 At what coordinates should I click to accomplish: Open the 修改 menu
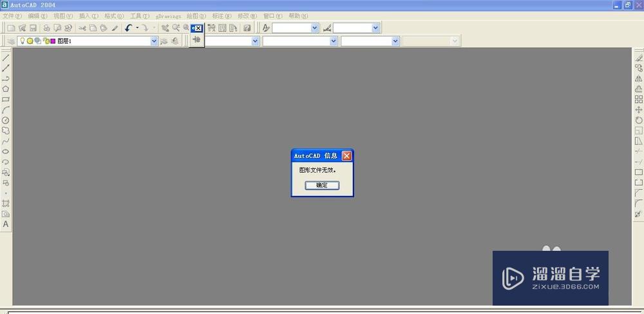pyautogui.click(x=247, y=16)
